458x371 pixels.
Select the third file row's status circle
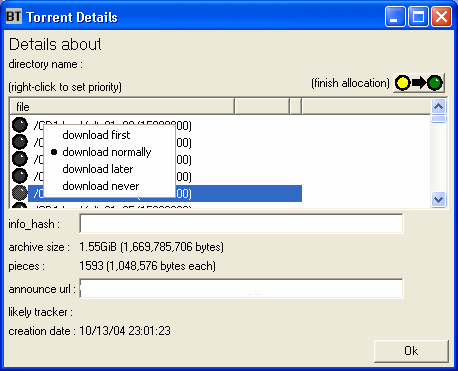coord(20,159)
